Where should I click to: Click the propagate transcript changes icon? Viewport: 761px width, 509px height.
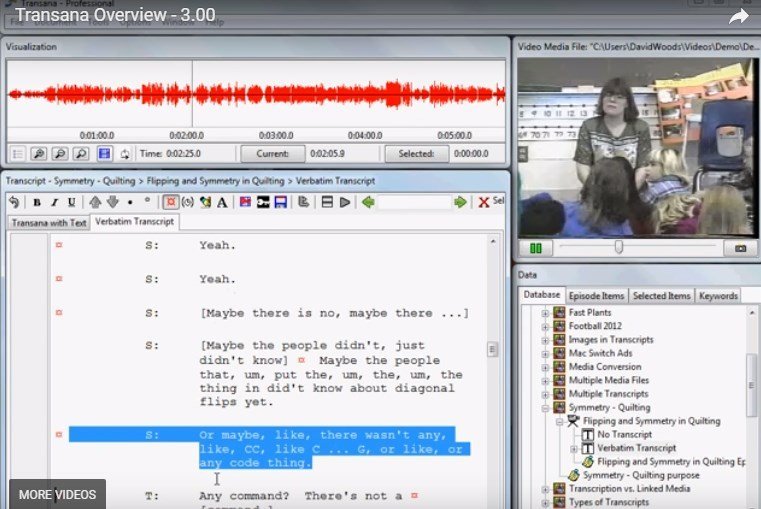coord(303,202)
